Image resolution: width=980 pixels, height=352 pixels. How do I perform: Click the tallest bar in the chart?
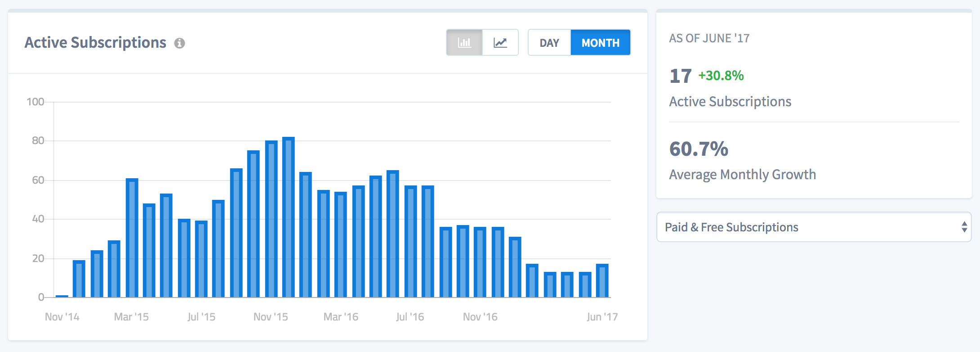pyautogui.click(x=288, y=217)
